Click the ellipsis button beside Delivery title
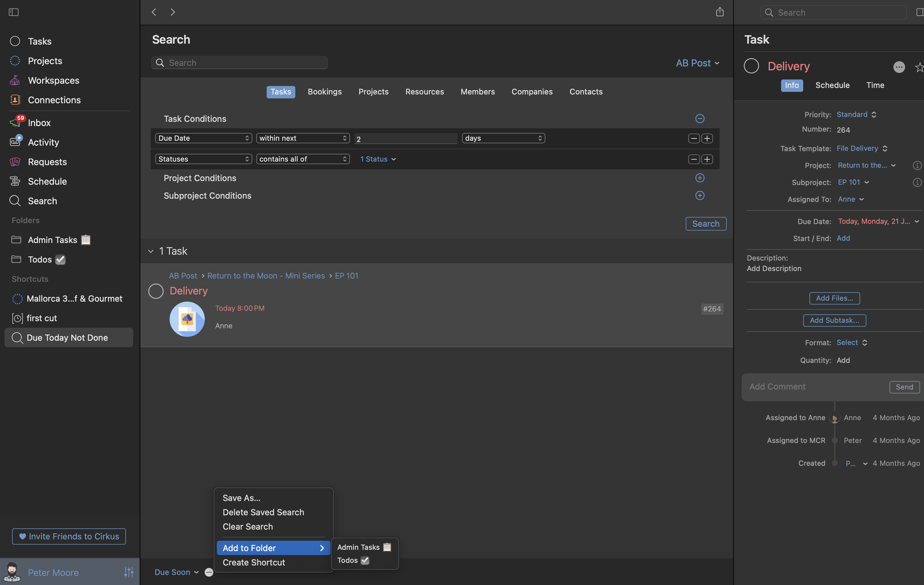924x585 pixels. (898, 67)
